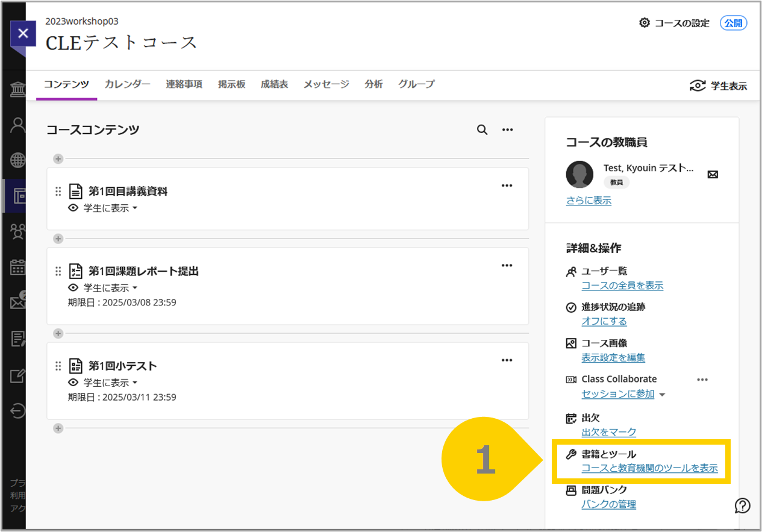Click セッションに参加 link
762x532 pixels.
point(617,394)
